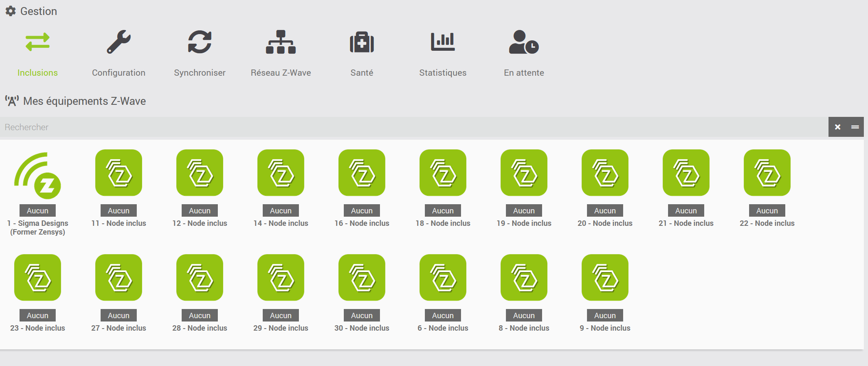Open the Réseau Z-Wave network icon
Viewport: 868px width, 366px height.
pos(281,42)
